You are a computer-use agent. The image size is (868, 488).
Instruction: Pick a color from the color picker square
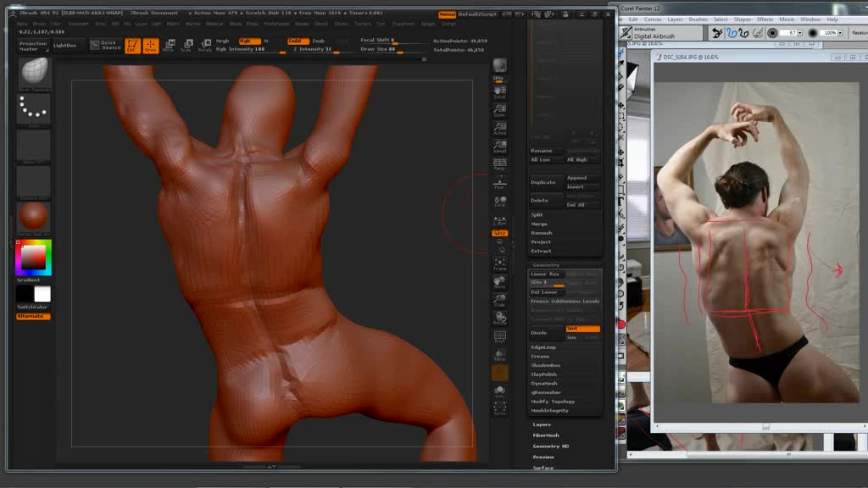point(34,257)
